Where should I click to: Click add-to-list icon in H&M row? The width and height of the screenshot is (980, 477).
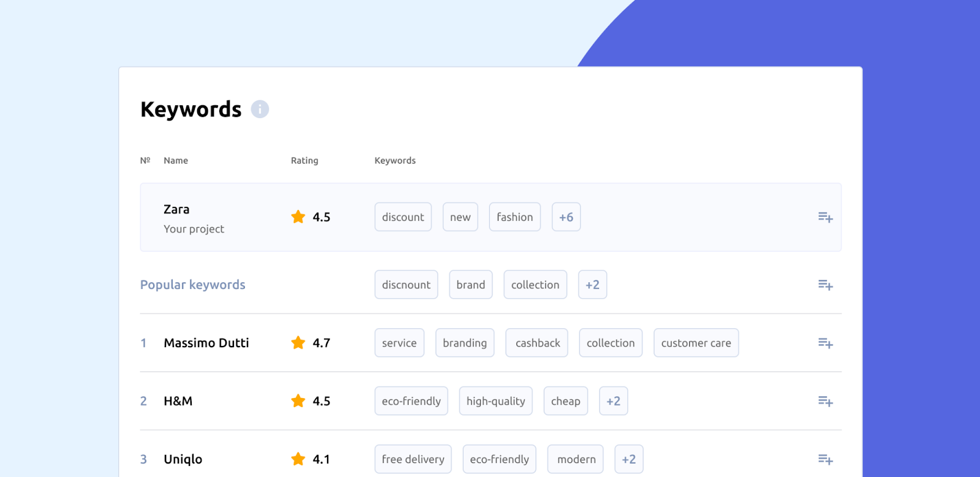pyautogui.click(x=825, y=401)
